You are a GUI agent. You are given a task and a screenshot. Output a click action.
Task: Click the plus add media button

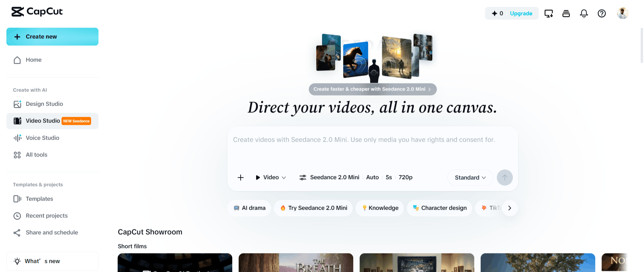tap(241, 177)
